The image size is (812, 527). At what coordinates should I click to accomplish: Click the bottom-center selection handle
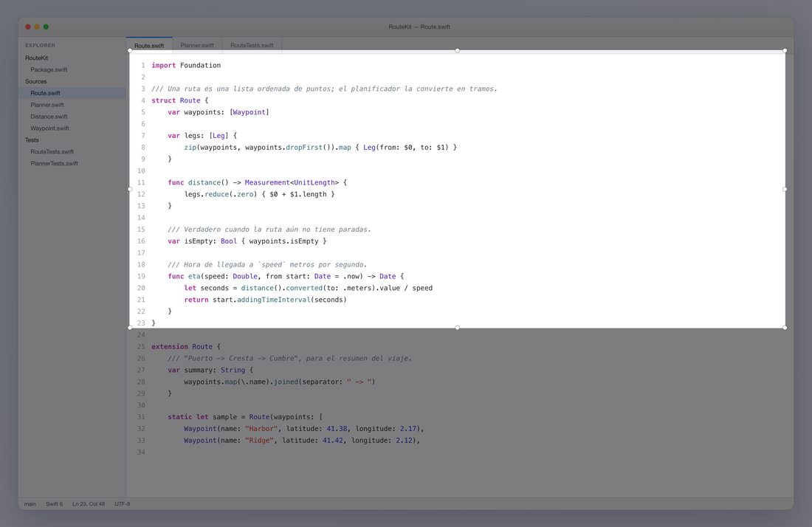[457, 328]
